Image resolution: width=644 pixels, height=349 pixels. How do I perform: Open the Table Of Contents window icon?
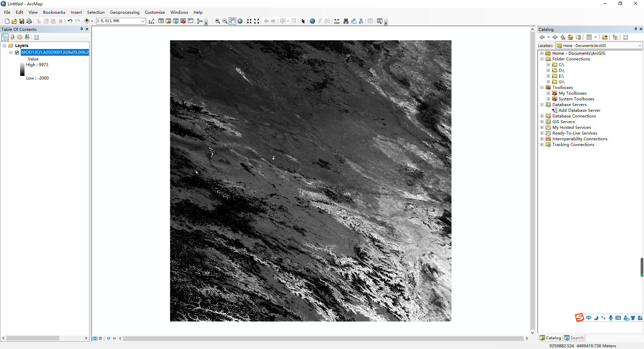[161, 21]
